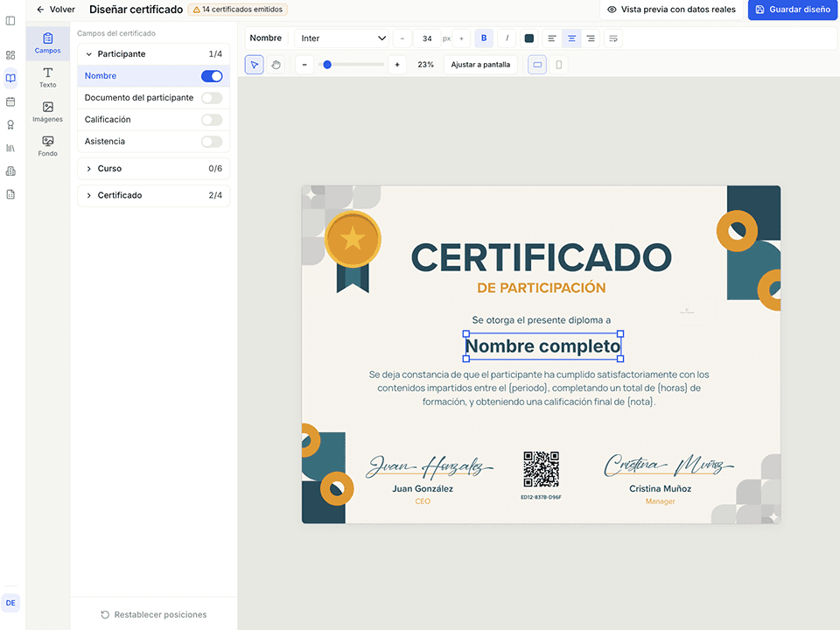The image size is (840, 630).
Task: Click the zoom slider handle
Action: click(327, 65)
